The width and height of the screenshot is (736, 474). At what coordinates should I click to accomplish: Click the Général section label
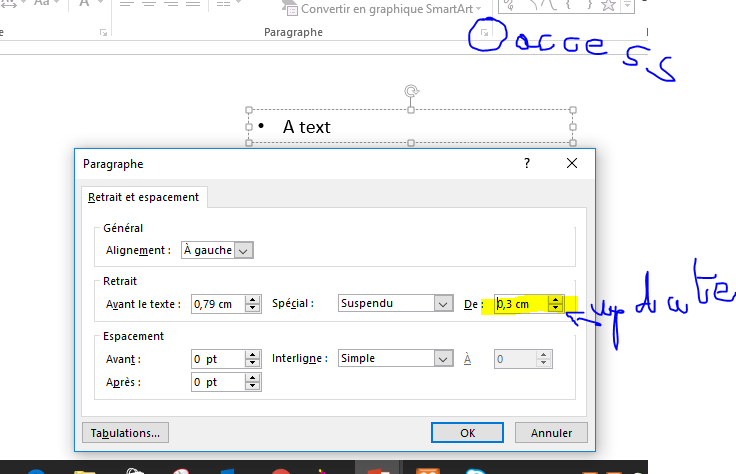click(123, 228)
